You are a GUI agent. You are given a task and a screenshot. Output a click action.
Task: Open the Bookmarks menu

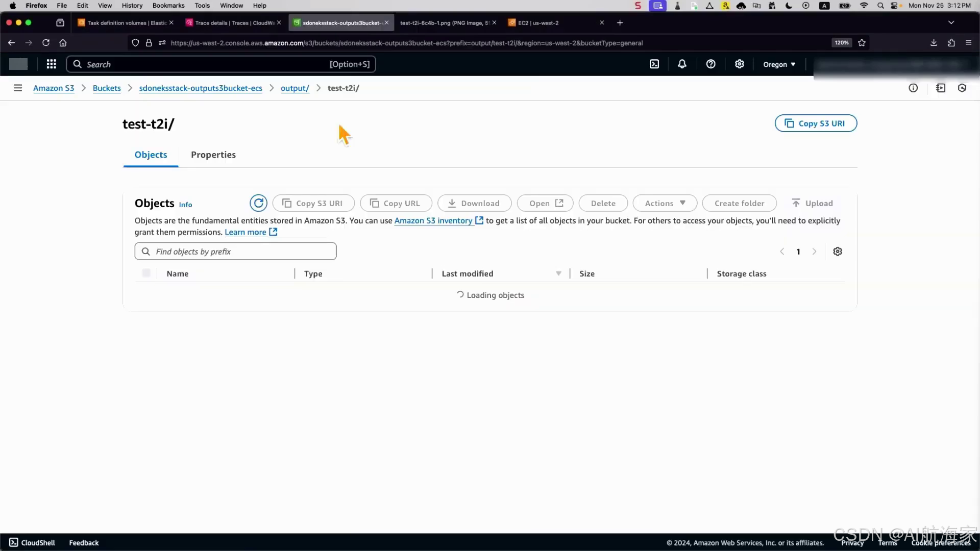168,6
